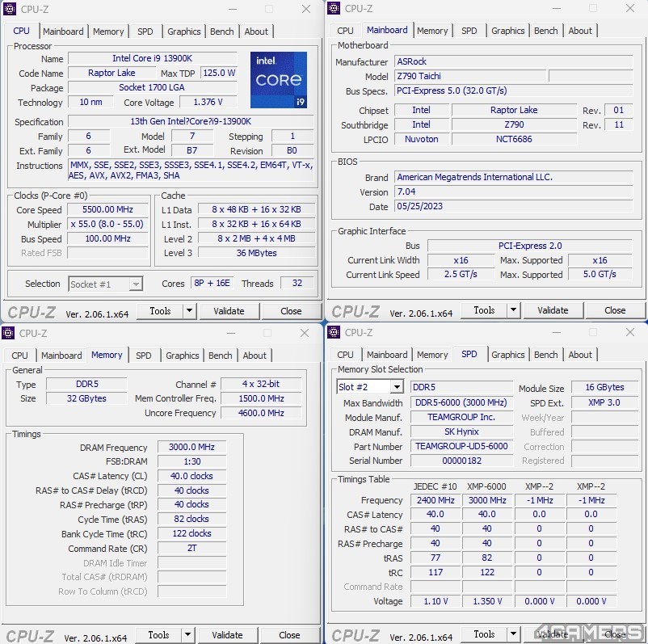
Task: Open Graphics tab in the Processor window
Action: coord(184,32)
